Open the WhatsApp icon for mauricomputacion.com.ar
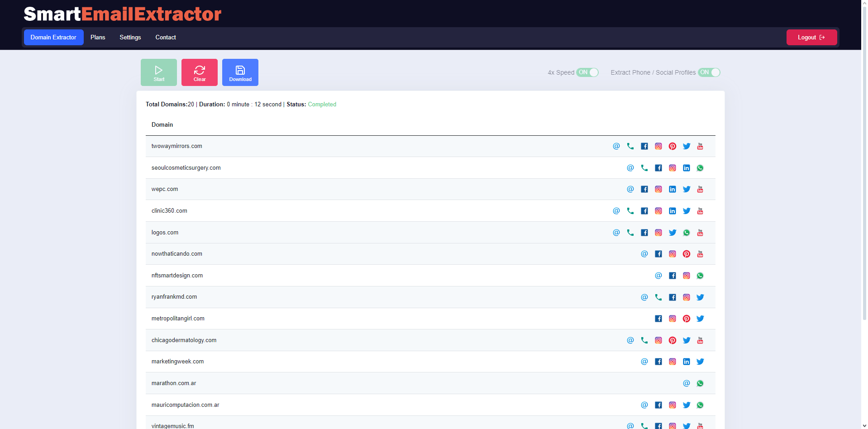The width and height of the screenshot is (868, 429). click(x=700, y=405)
